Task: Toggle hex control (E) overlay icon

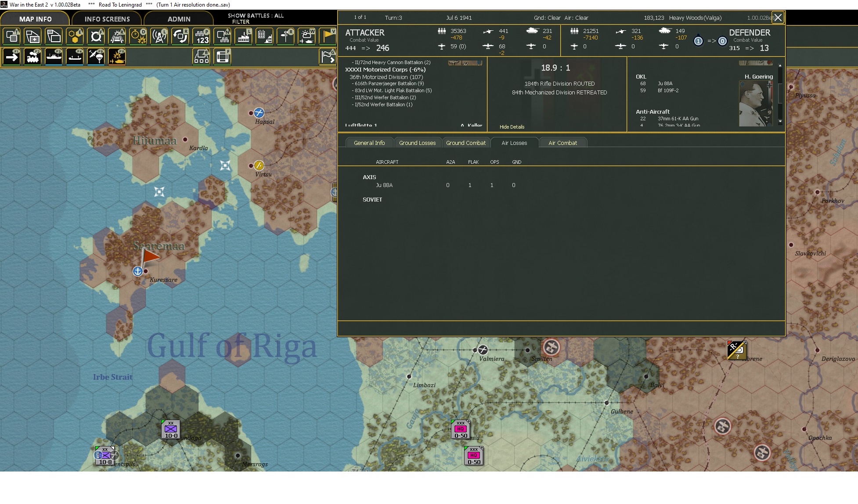Action: (75, 36)
